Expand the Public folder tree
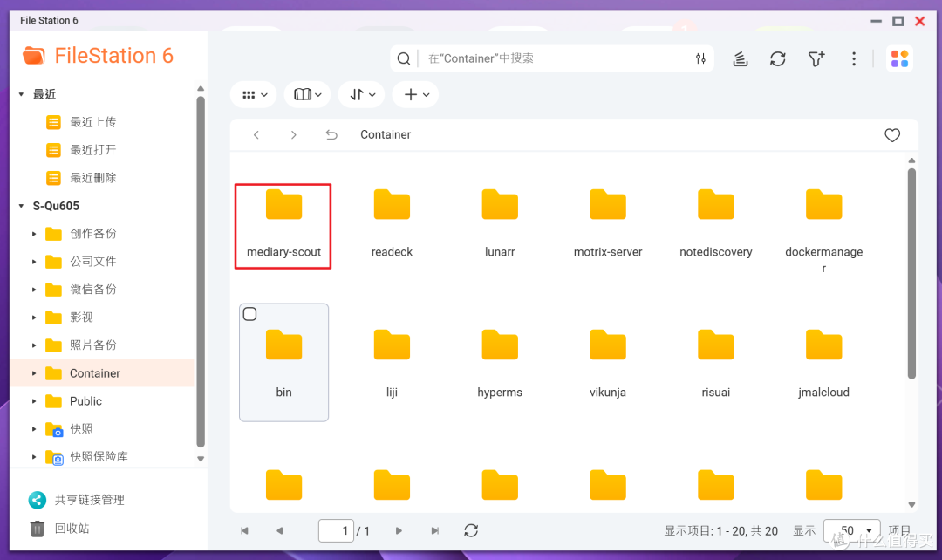 pyautogui.click(x=34, y=401)
